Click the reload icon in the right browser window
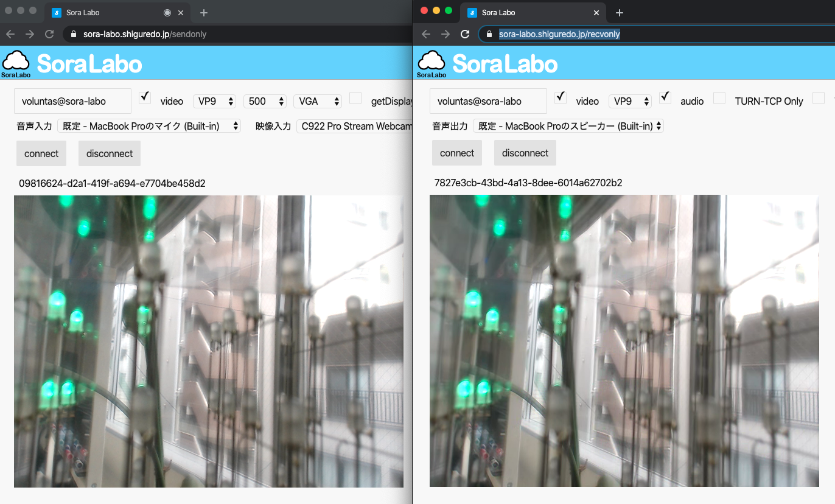This screenshot has width=835, height=504. [x=465, y=34]
